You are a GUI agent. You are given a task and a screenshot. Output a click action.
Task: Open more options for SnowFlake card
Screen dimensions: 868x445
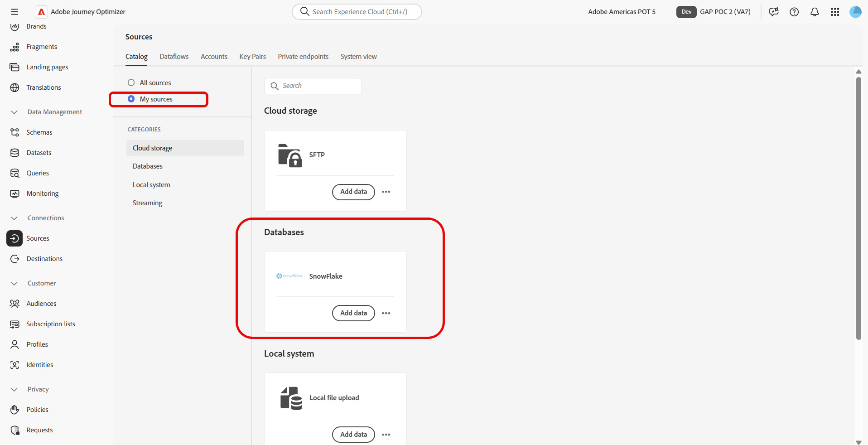[386, 313]
